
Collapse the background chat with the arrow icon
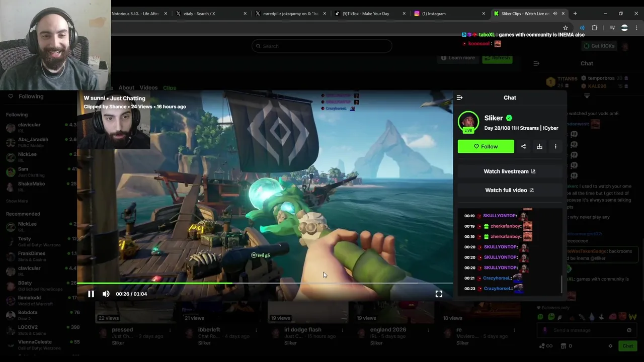pos(536,63)
